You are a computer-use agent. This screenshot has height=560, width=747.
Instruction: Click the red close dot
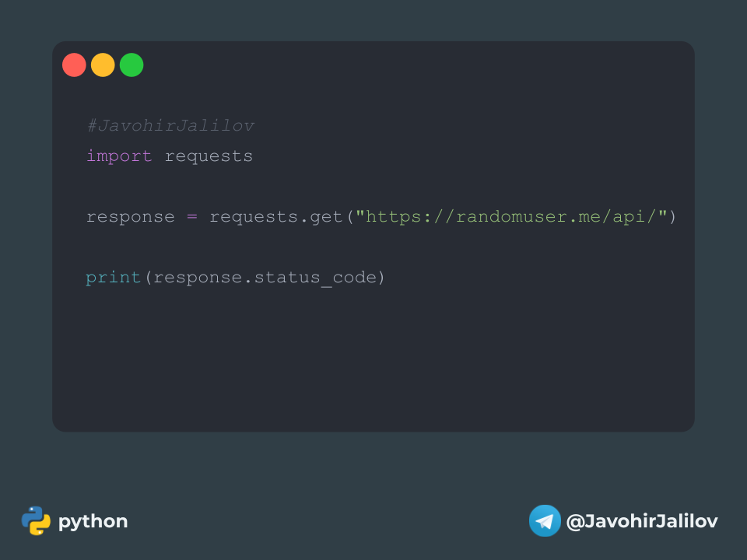click(74, 65)
